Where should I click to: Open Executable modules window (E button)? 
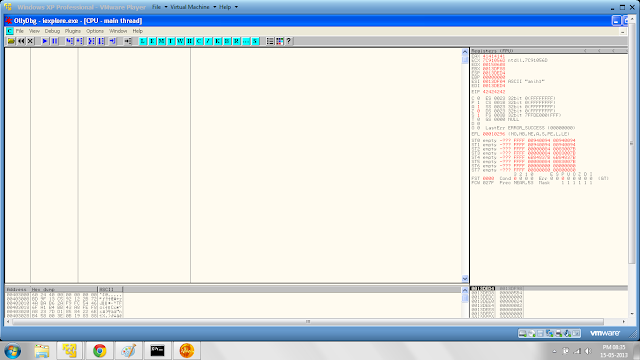pyautogui.click(x=152, y=41)
